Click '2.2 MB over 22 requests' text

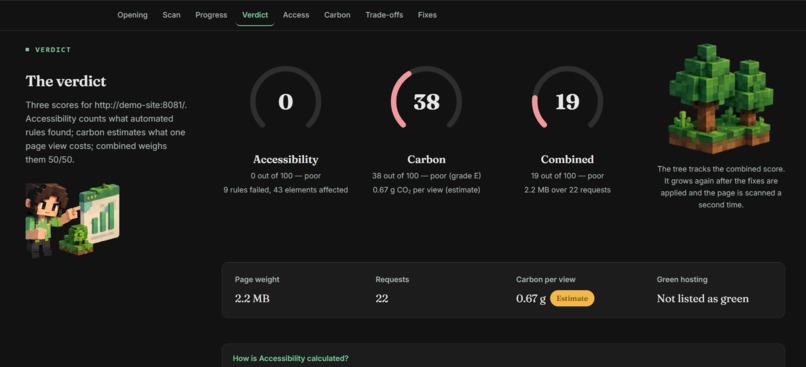pyautogui.click(x=567, y=190)
